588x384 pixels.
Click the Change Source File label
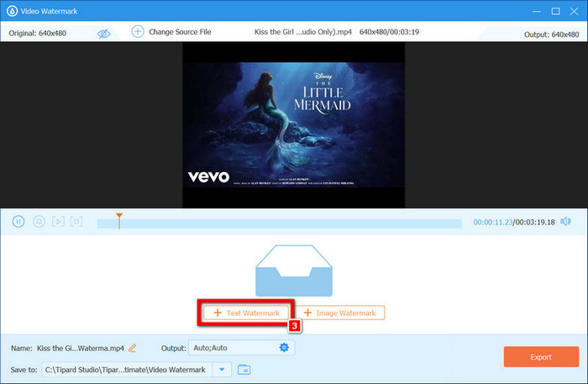point(180,32)
